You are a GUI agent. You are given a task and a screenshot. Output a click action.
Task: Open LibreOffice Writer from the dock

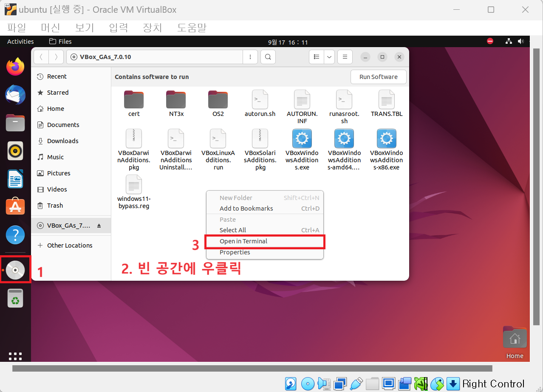coord(15,179)
